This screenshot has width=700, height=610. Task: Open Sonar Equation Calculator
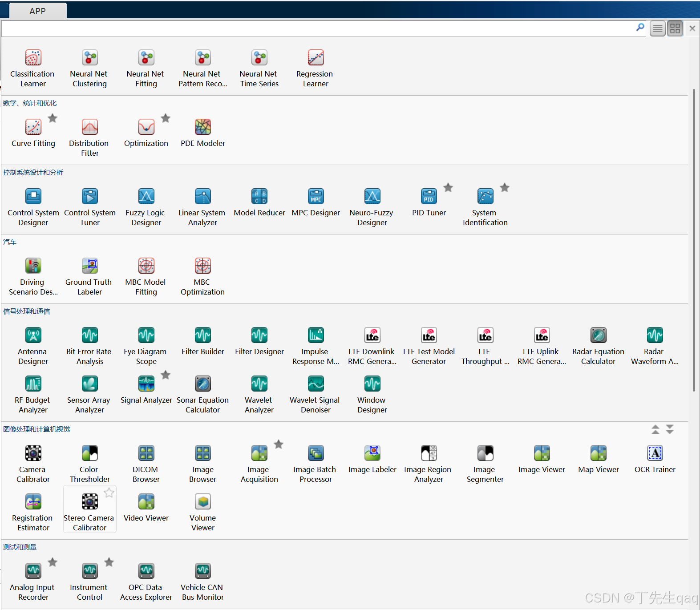point(202,395)
